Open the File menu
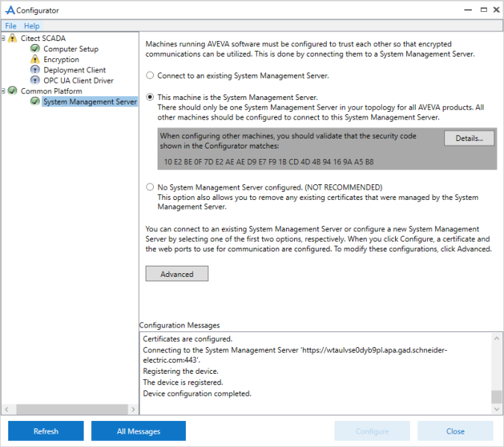 tap(10, 26)
